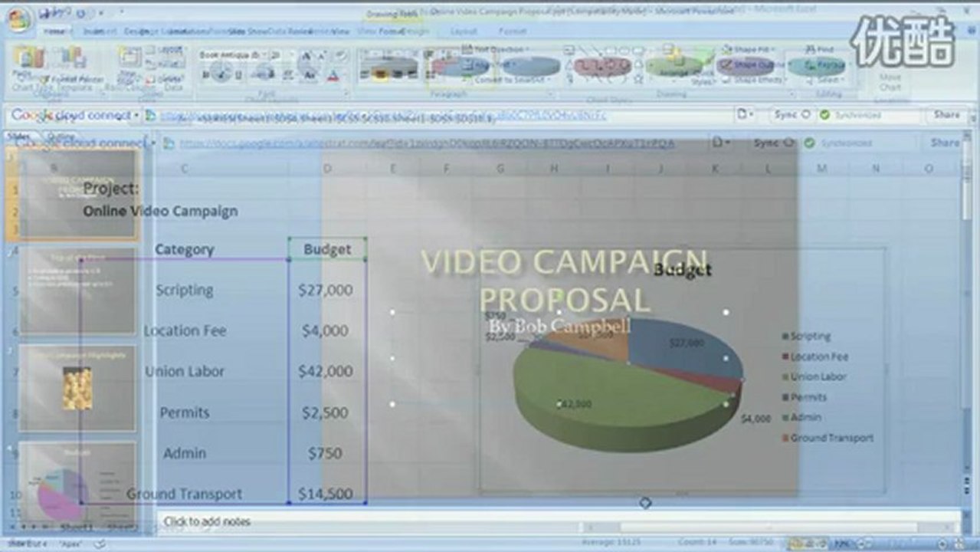Open the slide Layout dropdown
Image resolution: width=980 pixels, height=552 pixels.
(x=165, y=49)
